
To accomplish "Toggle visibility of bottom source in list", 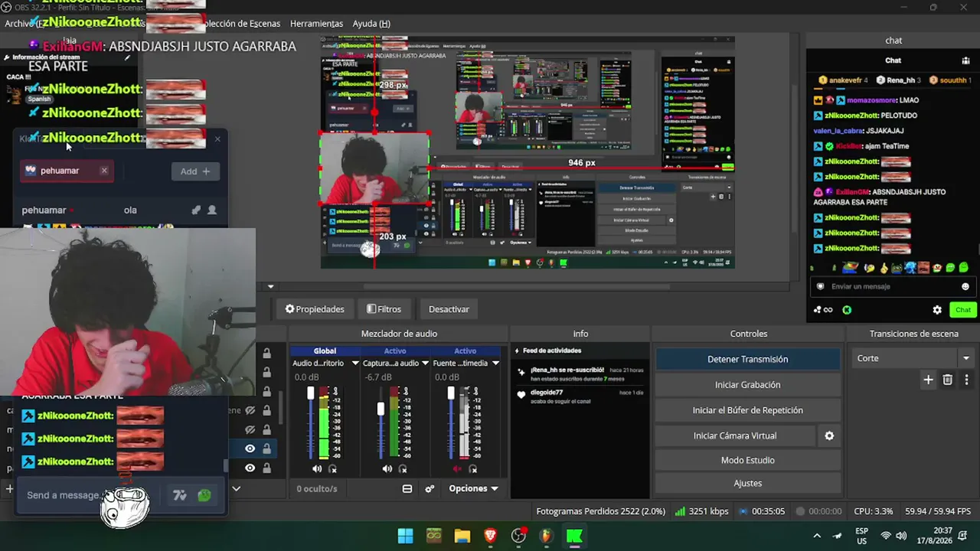I will pyautogui.click(x=250, y=468).
